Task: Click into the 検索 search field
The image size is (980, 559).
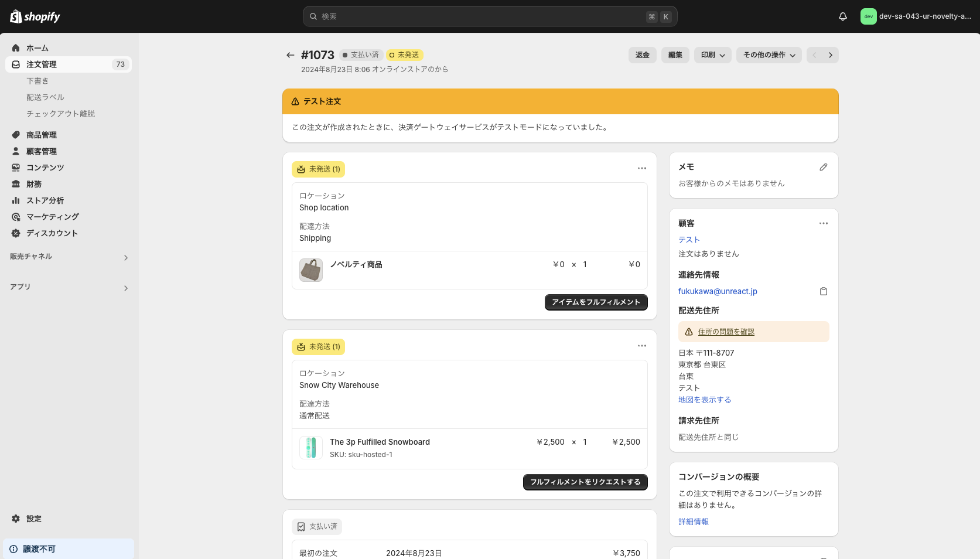Action: coord(490,16)
